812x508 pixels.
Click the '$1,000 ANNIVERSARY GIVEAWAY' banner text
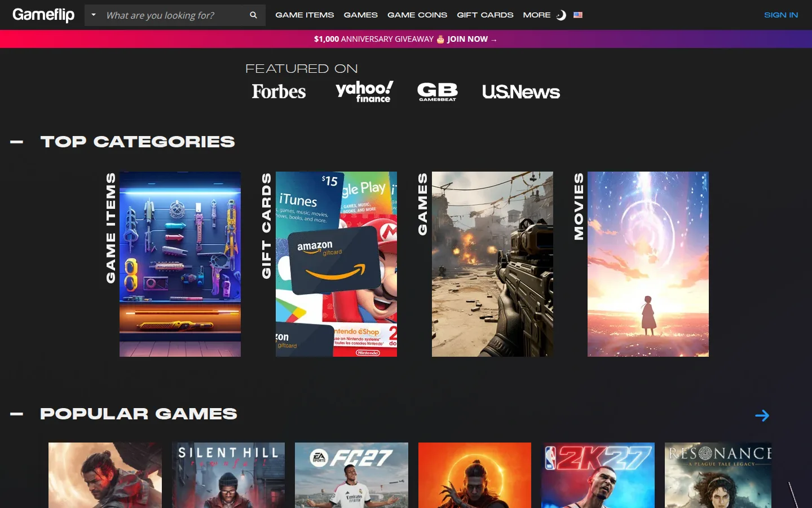(374, 39)
